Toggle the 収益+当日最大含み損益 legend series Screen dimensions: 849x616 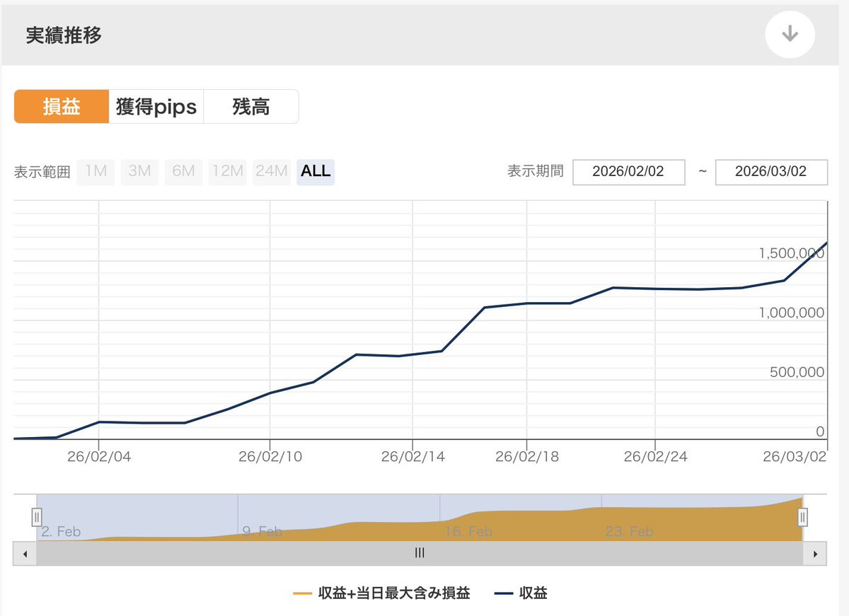point(381,593)
